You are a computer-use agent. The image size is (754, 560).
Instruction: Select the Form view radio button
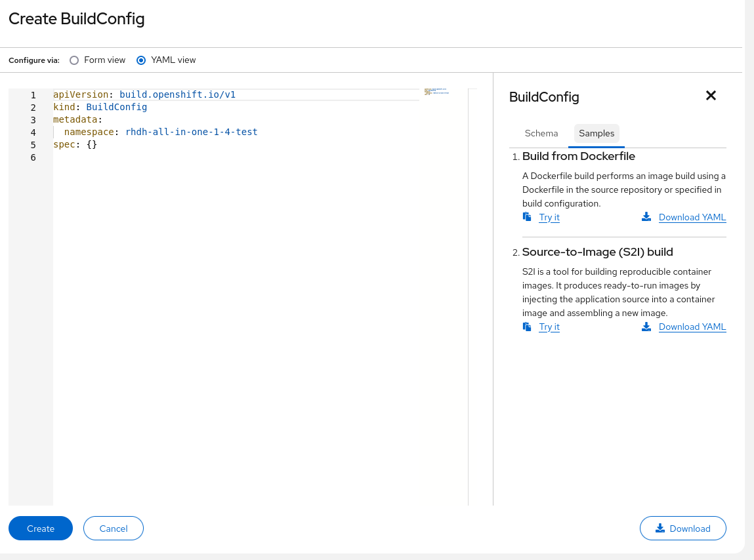74,60
